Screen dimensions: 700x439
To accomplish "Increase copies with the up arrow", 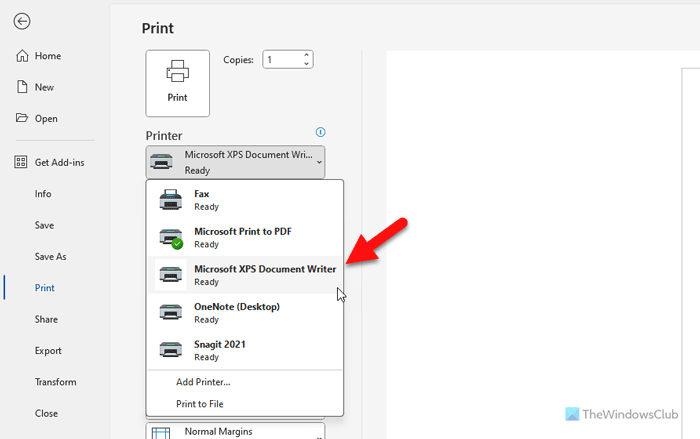I will (x=306, y=55).
